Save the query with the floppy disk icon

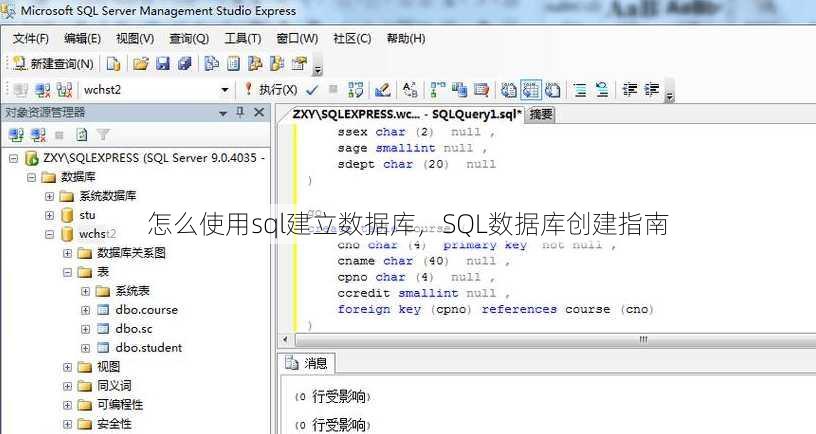(x=163, y=63)
